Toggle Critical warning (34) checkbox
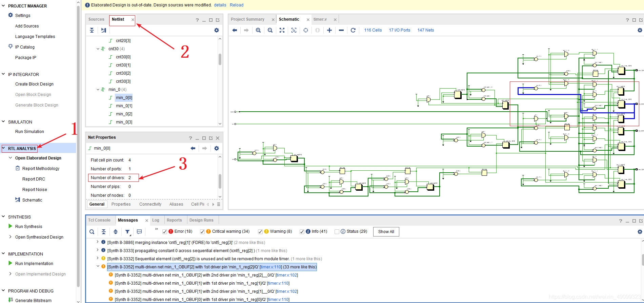Viewport: 644px width, 303px height. (202, 232)
